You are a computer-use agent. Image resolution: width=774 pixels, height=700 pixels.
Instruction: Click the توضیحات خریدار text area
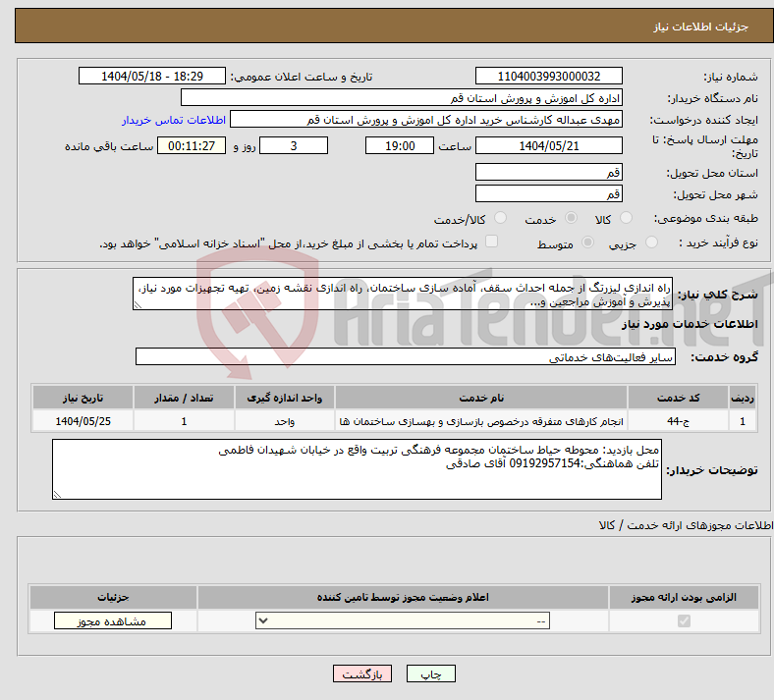click(x=357, y=469)
